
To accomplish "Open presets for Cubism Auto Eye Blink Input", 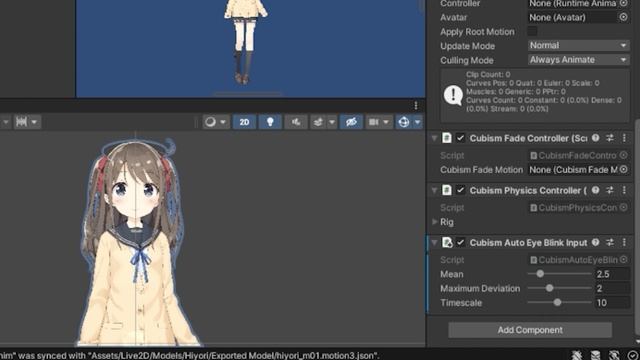I will (610, 242).
